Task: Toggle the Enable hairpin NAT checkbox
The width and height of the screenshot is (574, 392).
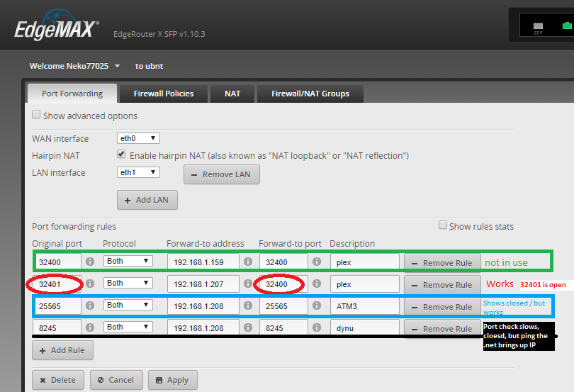Action: click(x=121, y=155)
